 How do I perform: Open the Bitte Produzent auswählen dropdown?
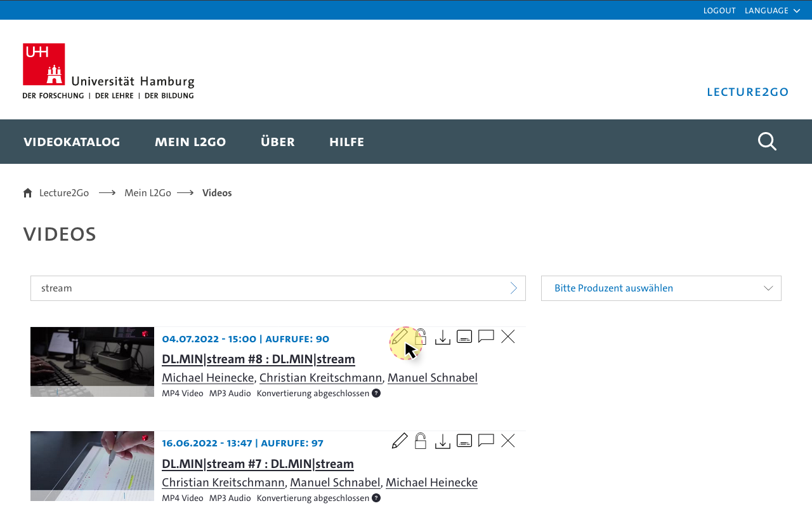tap(661, 288)
